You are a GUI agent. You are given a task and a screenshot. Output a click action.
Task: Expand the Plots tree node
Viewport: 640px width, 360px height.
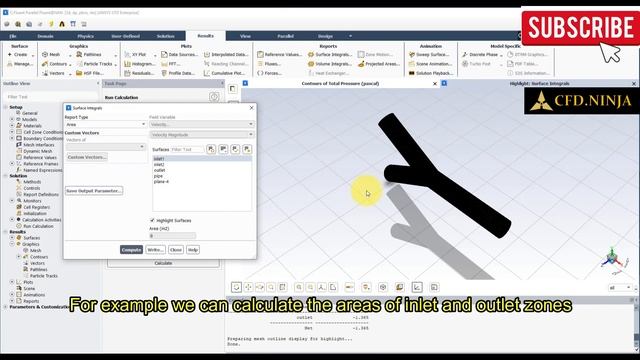pos(12,282)
